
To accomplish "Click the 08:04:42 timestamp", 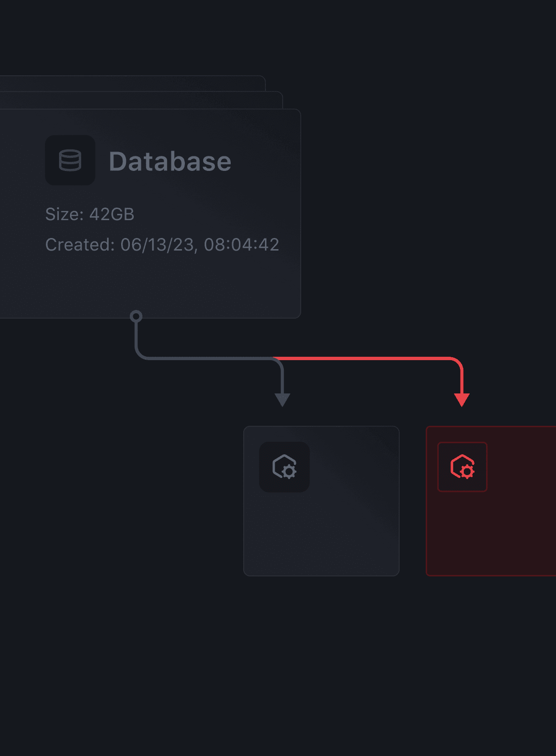I will pyautogui.click(x=241, y=245).
